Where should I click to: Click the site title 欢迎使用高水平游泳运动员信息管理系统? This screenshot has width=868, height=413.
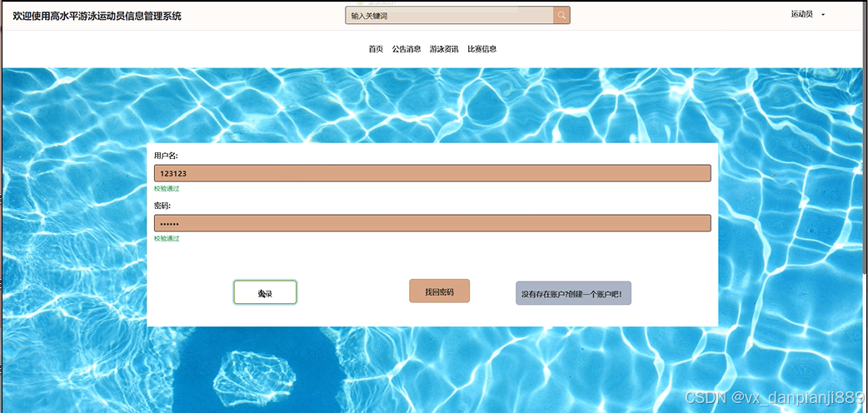tap(97, 16)
